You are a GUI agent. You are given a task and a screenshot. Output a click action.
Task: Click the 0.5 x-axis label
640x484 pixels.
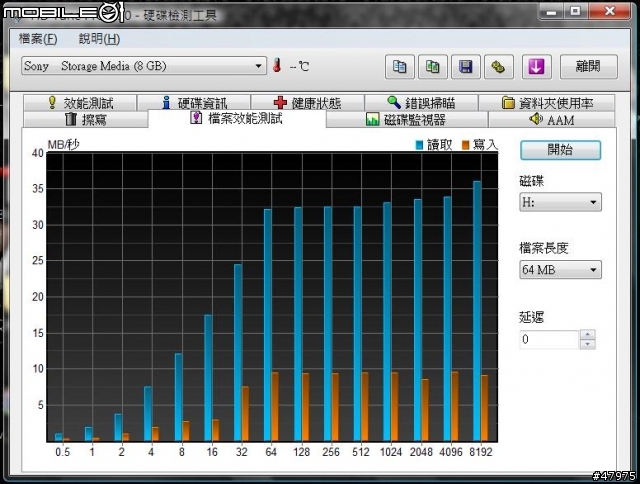click(x=62, y=452)
